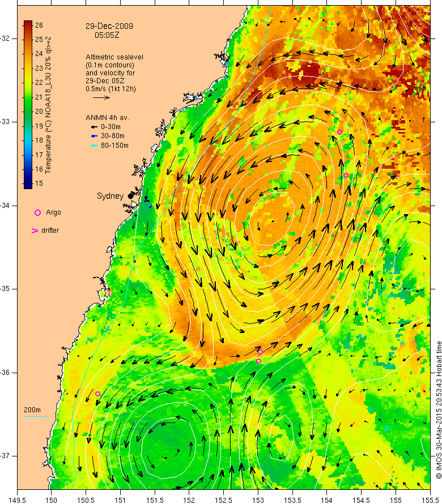This screenshot has height=504, width=442.
Task: Select the cyan 80-150m arrow legend symbol
Action: point(94,146)
